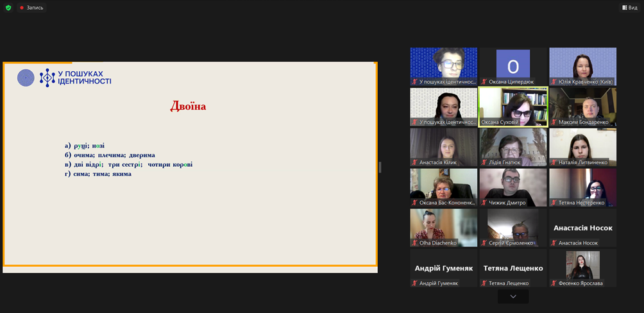Click the "У пошуках ідентичності" slide logo
Viewport: 644px width, 313px height.
[64, 78]
